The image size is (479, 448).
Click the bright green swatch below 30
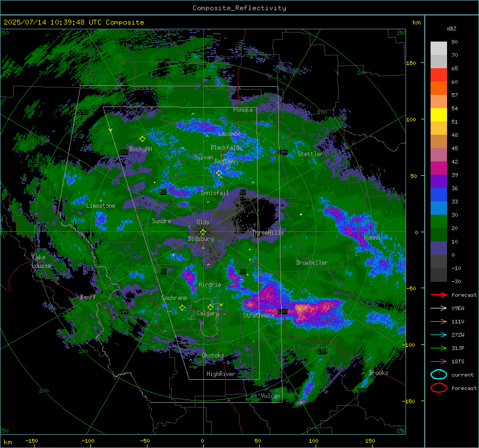point(439,221)
